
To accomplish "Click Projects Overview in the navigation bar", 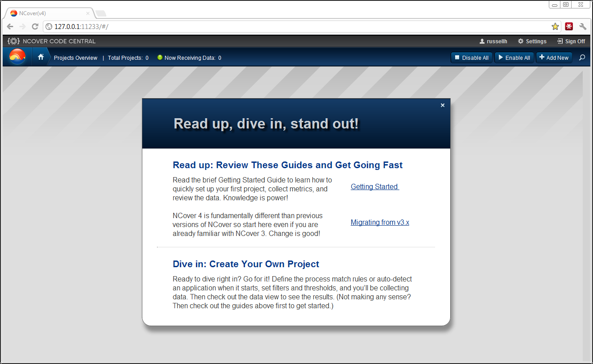I will [x=75, y=58].
